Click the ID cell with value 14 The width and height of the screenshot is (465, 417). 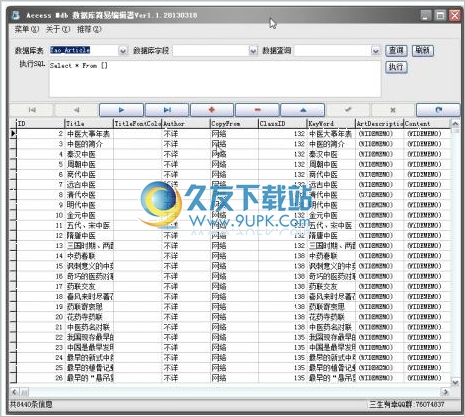click(x=40, y=256)
